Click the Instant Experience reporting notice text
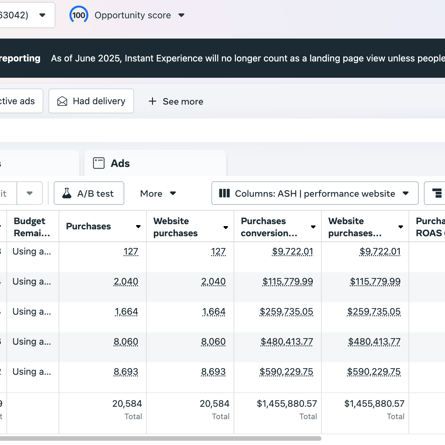 [248, 58]
